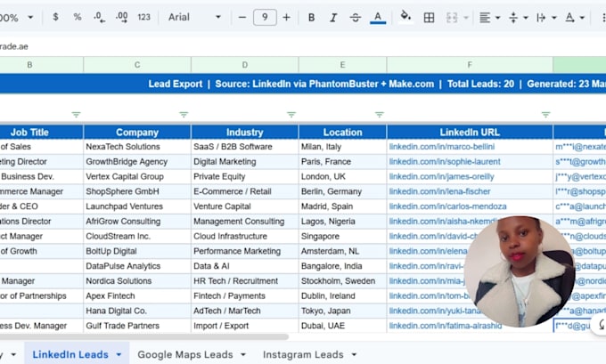Select the Tokyo, Japan cell
Image resolution: width=606 pixels, height=364 pixels.
coord(342,311)
